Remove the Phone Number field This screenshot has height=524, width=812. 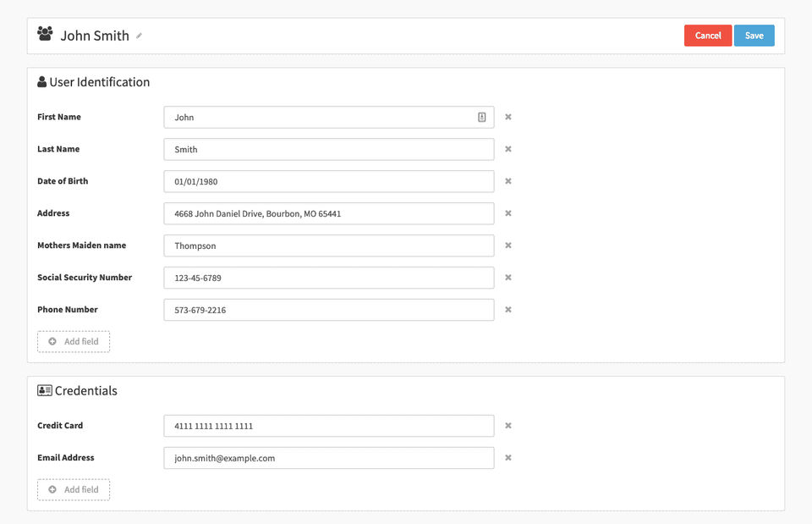click(508, 310)
